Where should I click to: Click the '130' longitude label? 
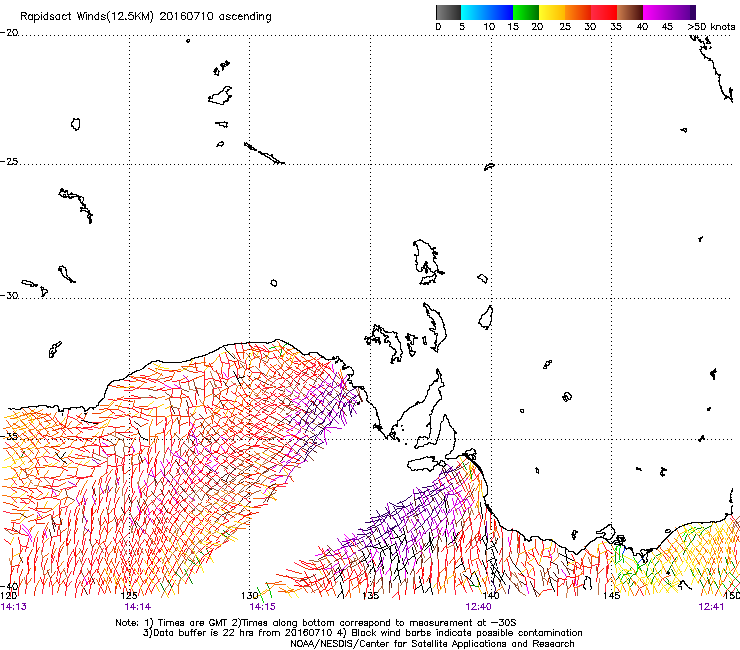pyautogui.click(x=250, y=596)
